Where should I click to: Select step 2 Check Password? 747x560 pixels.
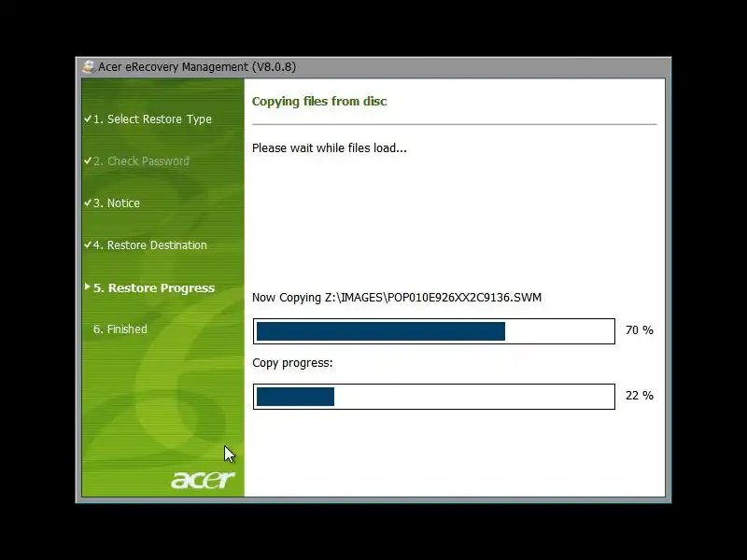(x=141, y=161)
